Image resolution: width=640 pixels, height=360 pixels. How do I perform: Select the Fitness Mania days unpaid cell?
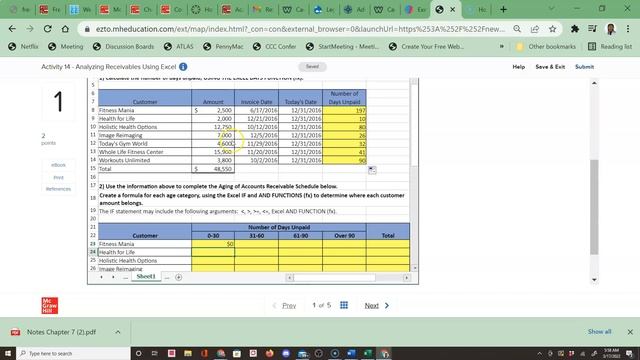344,110
